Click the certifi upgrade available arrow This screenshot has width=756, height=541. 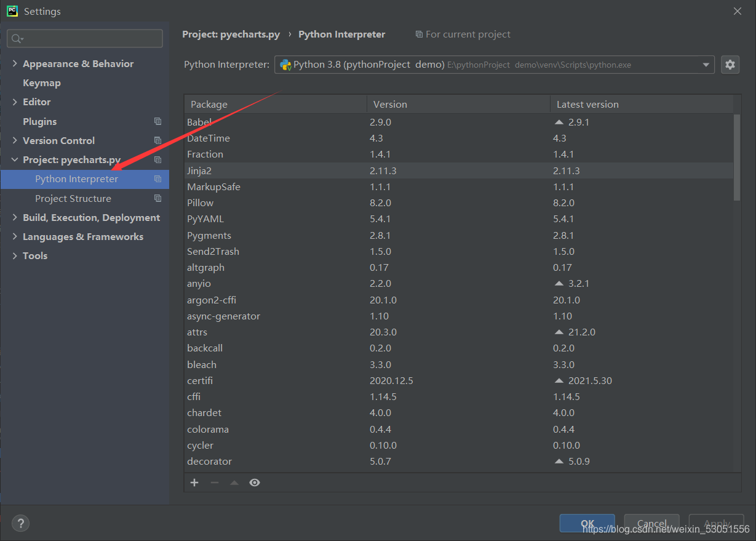pos(559,380)
